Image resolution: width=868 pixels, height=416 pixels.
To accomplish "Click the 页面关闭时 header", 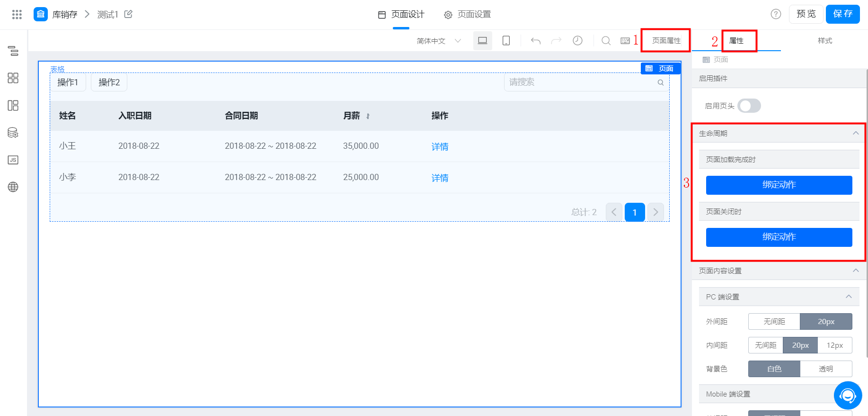I will 779,211.
